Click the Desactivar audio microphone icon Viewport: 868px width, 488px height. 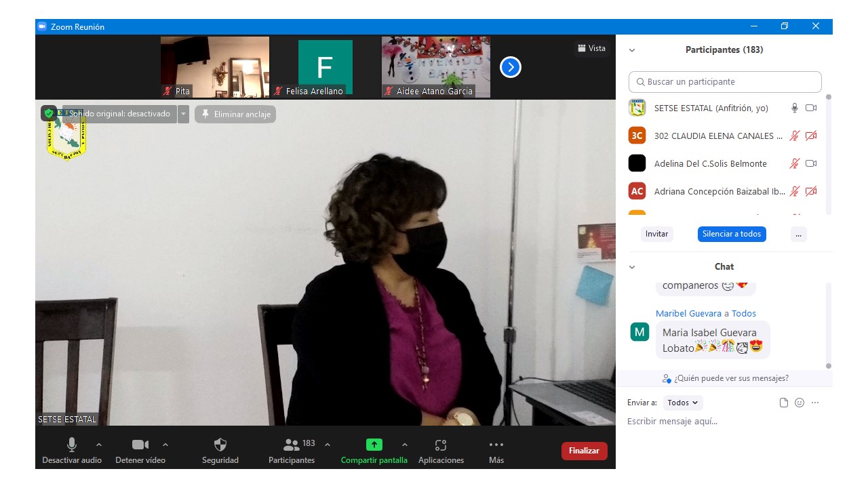[x=72, y=445]
